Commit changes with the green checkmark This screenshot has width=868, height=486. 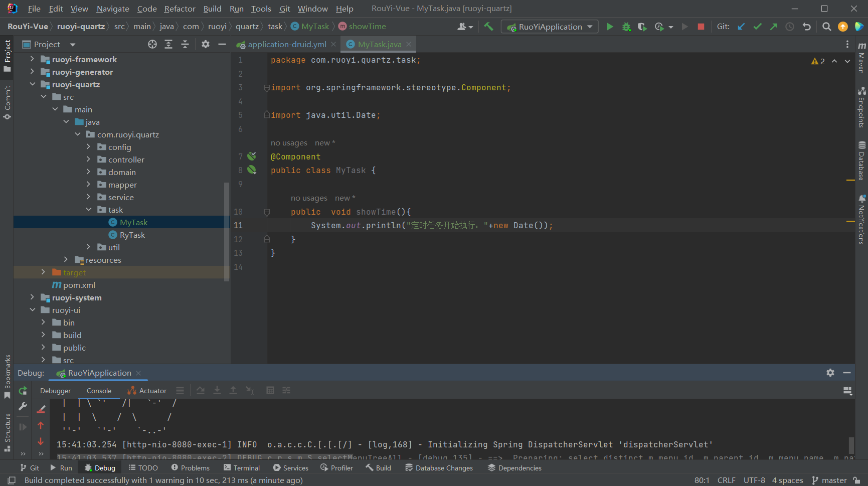758,27
